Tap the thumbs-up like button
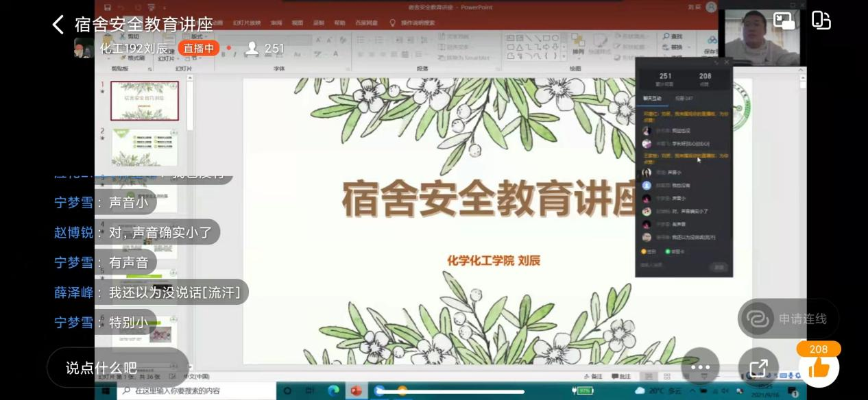The width and height of the screenshot is (868, 400). (819, 368)
